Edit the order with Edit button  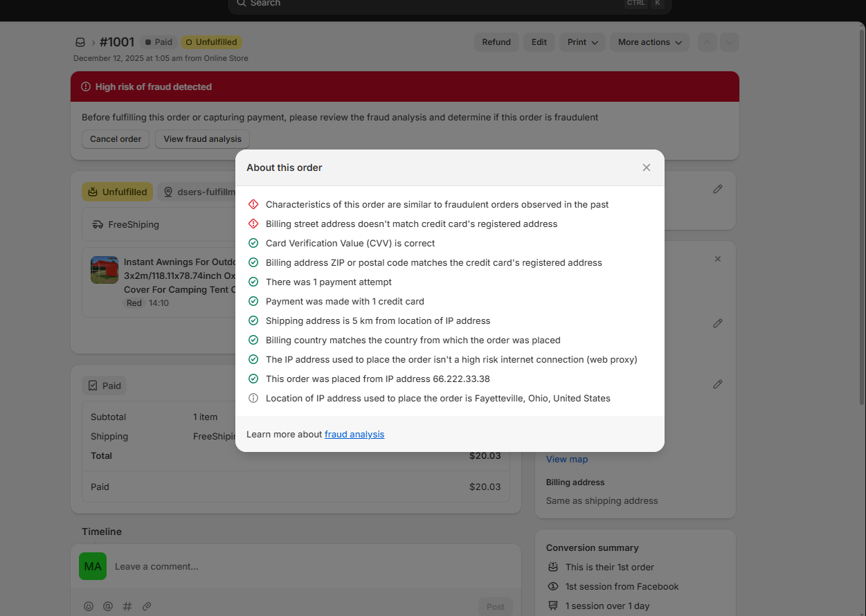coord(539,42)
